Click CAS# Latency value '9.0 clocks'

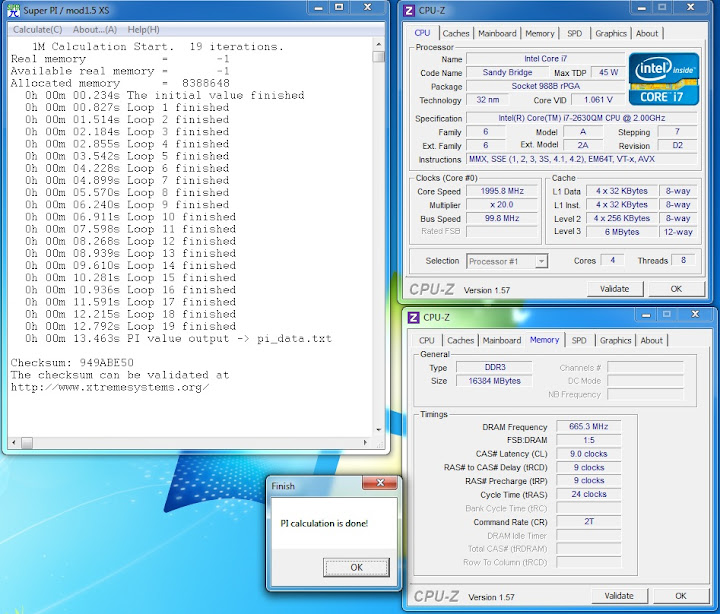(x=588, y=454)
